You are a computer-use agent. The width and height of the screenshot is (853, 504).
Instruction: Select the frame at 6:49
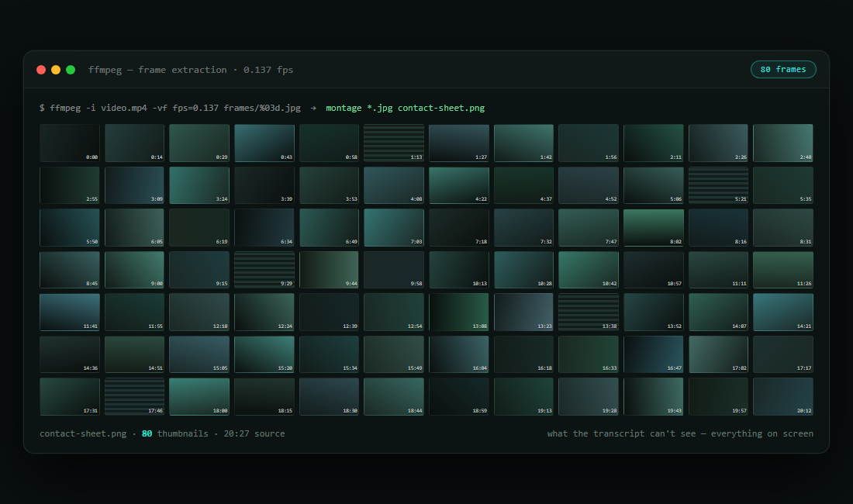[329, 228]
